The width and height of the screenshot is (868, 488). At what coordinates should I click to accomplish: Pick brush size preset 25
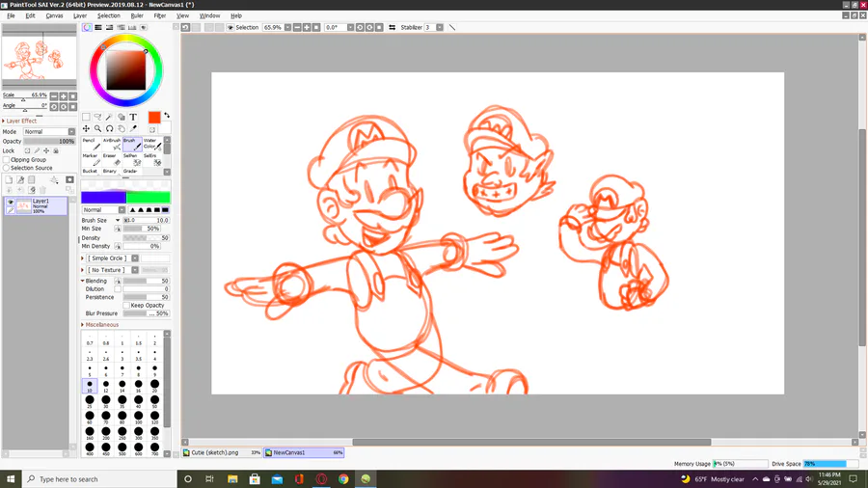pos(90,402)
